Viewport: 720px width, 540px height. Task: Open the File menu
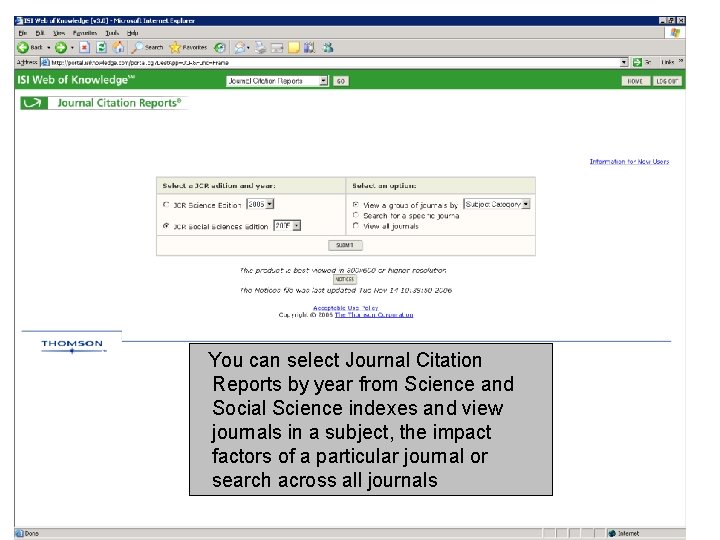coord(22,33)
